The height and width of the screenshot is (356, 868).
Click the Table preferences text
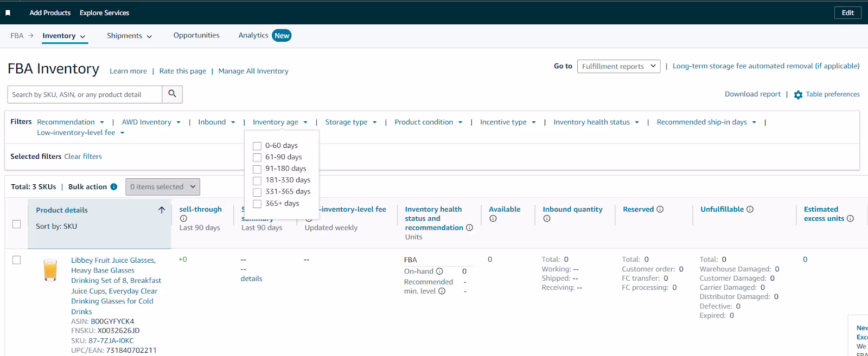833,94
